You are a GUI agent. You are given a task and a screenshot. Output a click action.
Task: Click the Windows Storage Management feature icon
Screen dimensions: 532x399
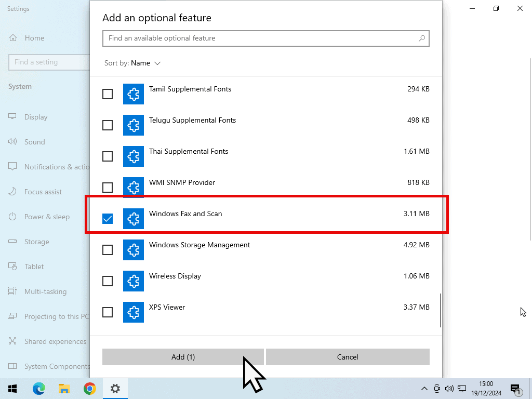[x=134, y=250]
